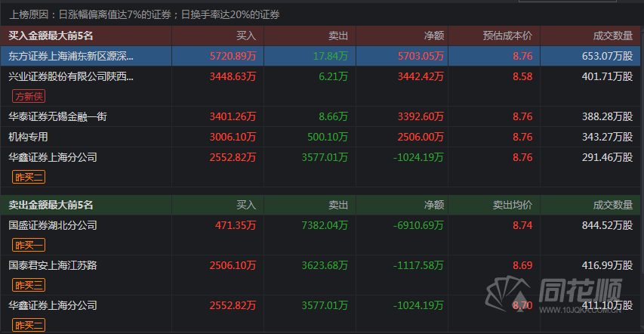This screenshot has width=644, height=334.
Task: Click the 8.74 average sell price
Action: point(522,225)
